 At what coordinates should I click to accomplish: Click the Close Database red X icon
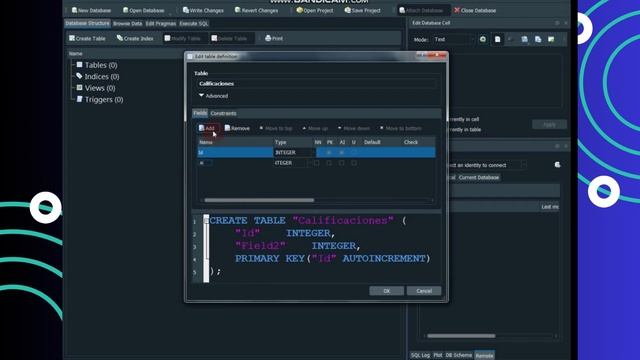point(457,10)
